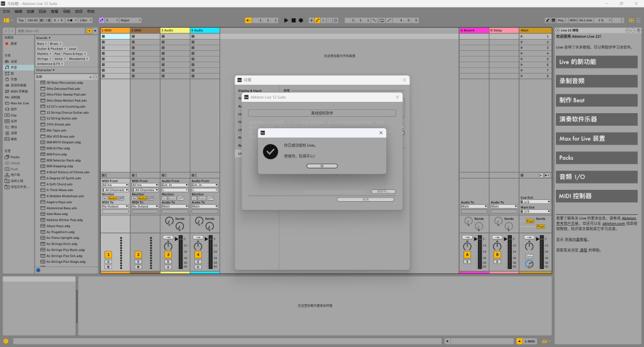The height and width of the screenshot is (347, 644).
Task: Open MIDI To No Output dropdown track 2
Action: click(145, 207)
